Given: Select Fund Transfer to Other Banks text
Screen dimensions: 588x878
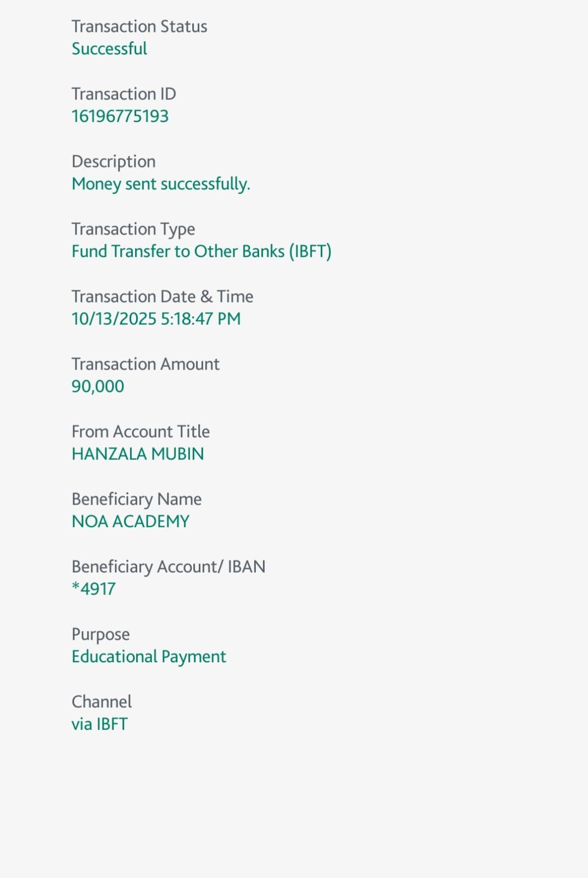Looking at the screenshot, I should [x=201, y=251].
